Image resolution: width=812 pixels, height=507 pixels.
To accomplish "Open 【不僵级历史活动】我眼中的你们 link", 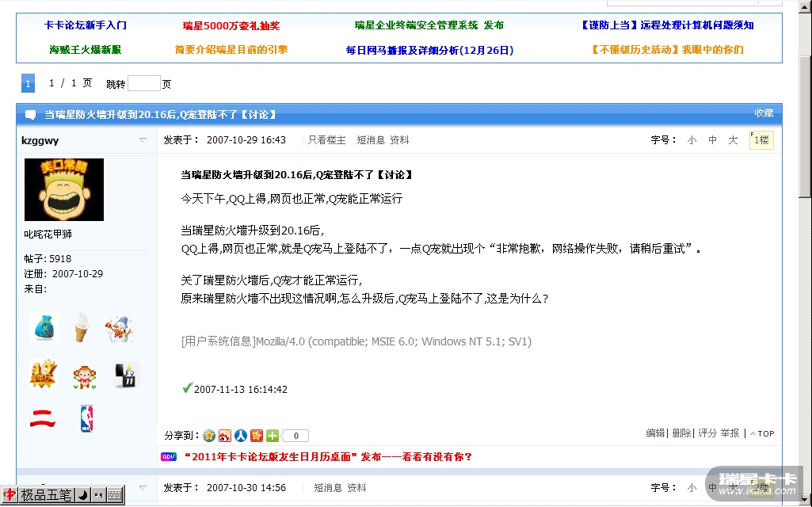I will pos(668,50).
